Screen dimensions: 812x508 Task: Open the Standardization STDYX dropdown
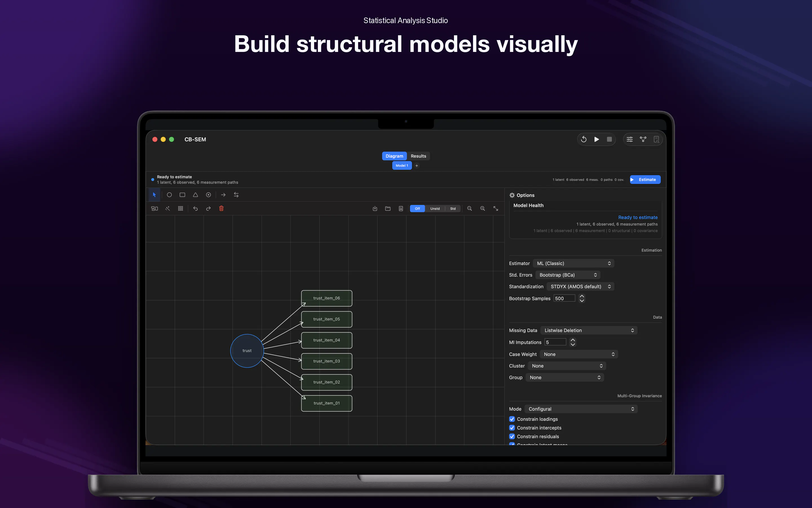(580, 286)
